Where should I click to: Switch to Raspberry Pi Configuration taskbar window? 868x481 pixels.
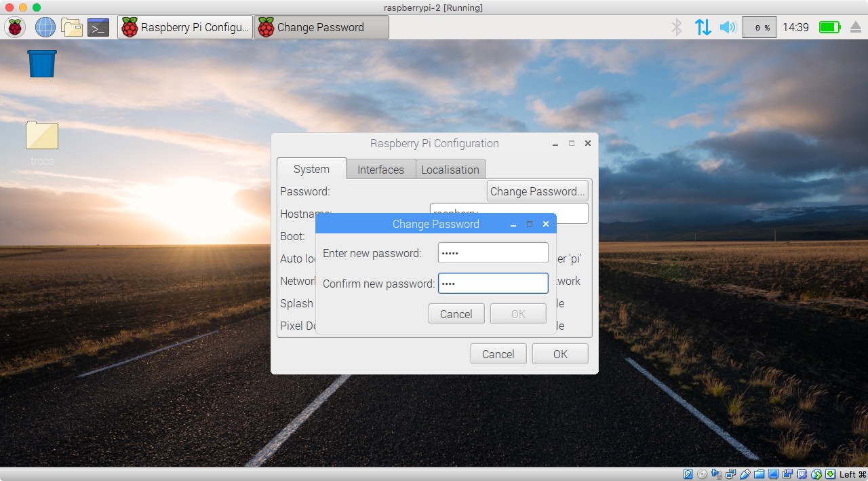click(185, 27)
